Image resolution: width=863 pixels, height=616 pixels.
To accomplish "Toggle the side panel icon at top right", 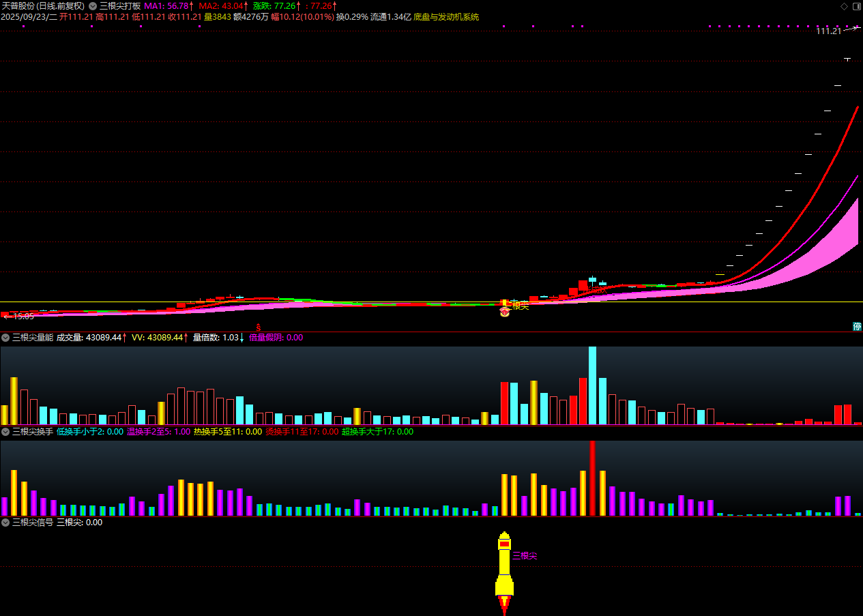I will coord(855,6).
